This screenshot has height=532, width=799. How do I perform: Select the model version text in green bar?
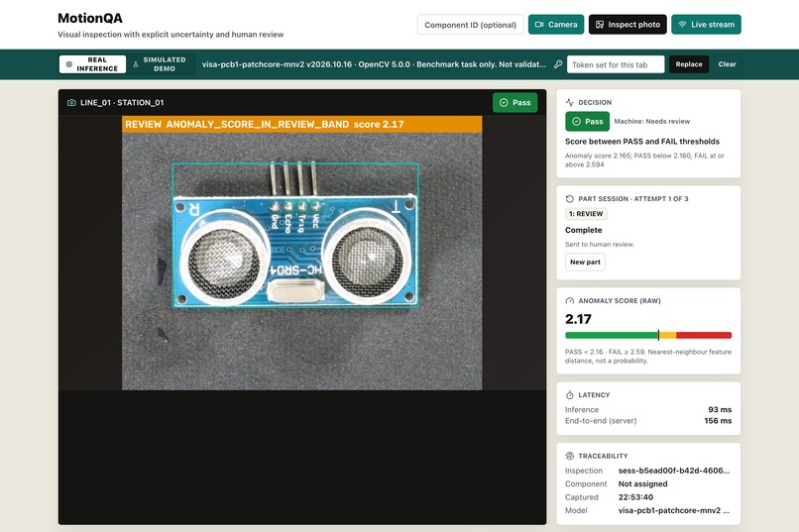(x=374, y=64)
